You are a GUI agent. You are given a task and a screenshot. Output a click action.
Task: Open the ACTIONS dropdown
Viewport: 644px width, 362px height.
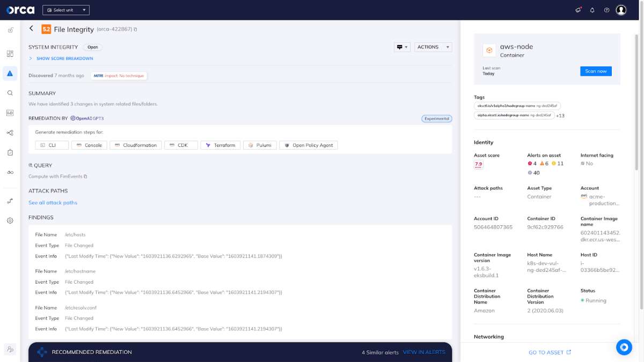[433, 47]
